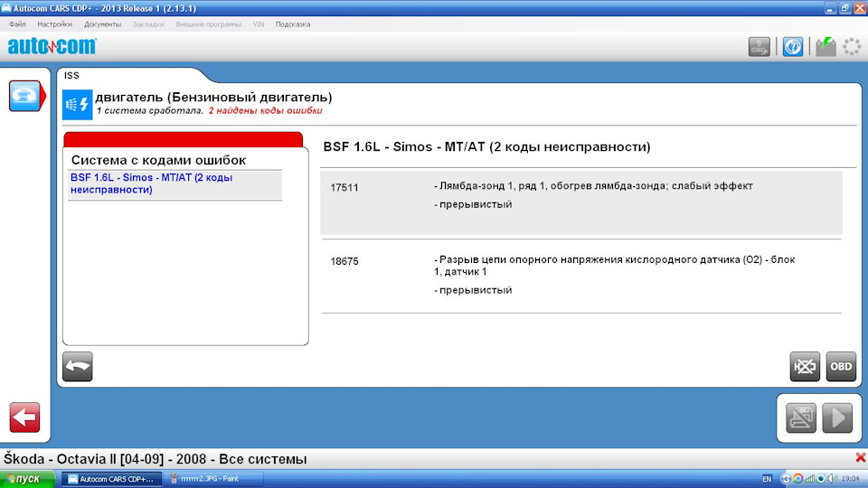
Task: Click the red back arrow button
Action: click(x=24, y=418)
